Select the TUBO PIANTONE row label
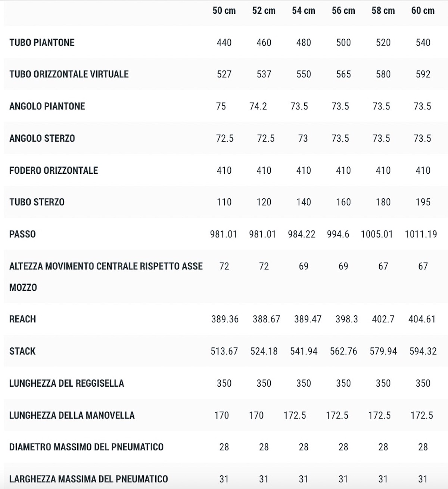 pos(42,43)
